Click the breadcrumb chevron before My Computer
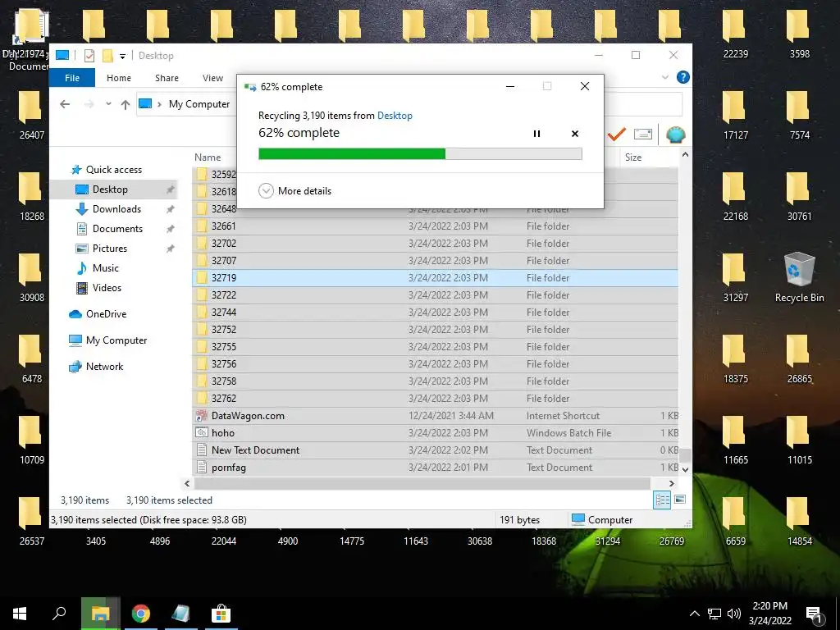Viewport: 840px width, 630px height. (159, 104)
